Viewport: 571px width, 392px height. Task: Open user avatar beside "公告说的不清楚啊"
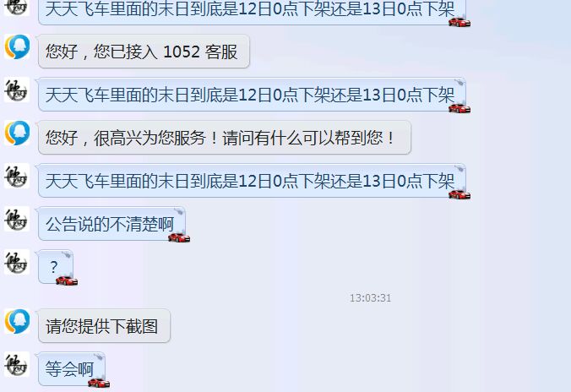point(17,219)
